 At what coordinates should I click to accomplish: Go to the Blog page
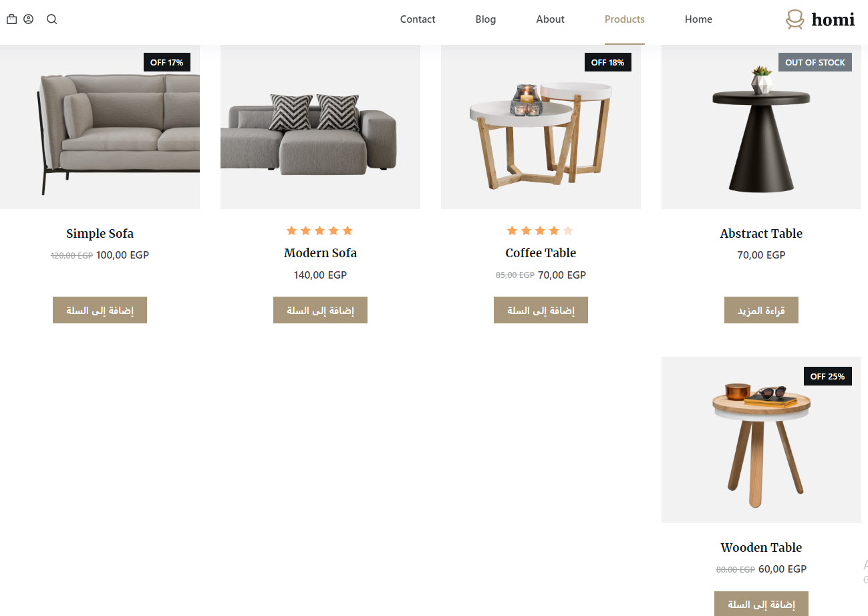click(x=486, y=19)
